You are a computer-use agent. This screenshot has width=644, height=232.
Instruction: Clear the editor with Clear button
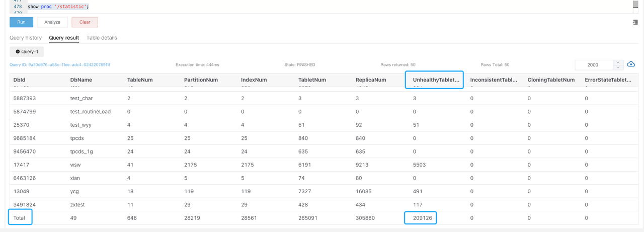(x=85, y=22)
